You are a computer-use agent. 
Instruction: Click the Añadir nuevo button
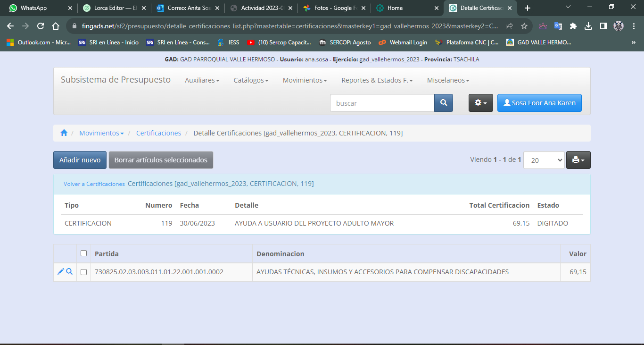click(80, 160)
